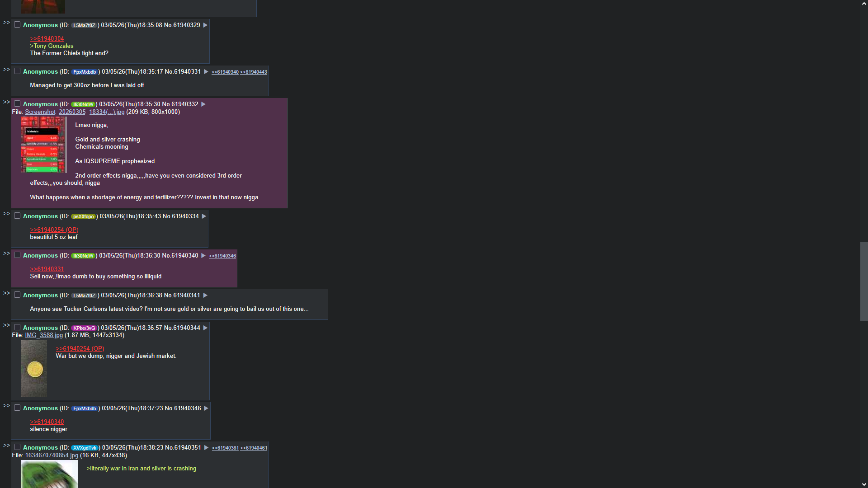Expand the gold coin image thumbnail
This screenshot has width=868, height=488.
click(x=34, y=369)
